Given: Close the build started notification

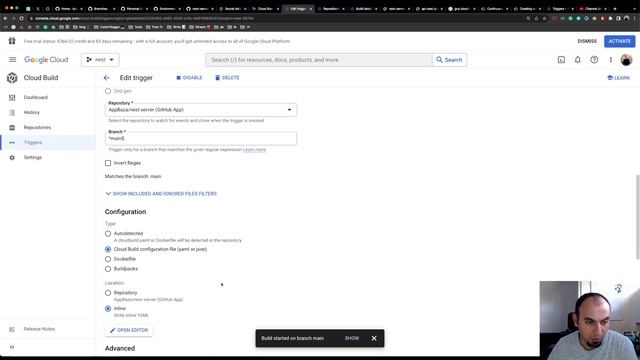Looking at the screenshot, I should [374, 338].
